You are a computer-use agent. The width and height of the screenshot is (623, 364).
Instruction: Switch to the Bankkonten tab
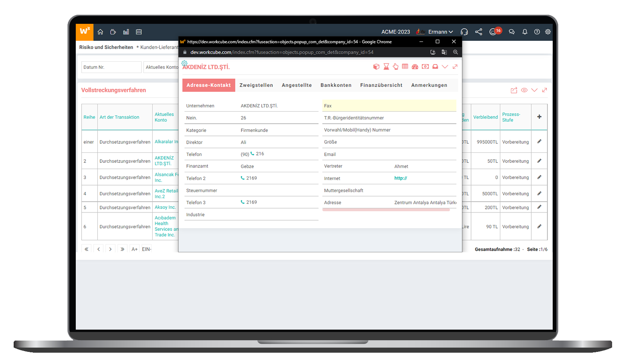pos(336,85)
